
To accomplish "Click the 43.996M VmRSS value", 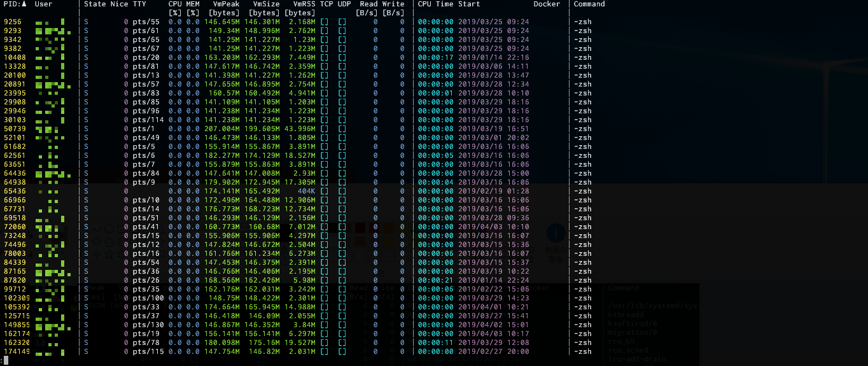I will [299, 129].
